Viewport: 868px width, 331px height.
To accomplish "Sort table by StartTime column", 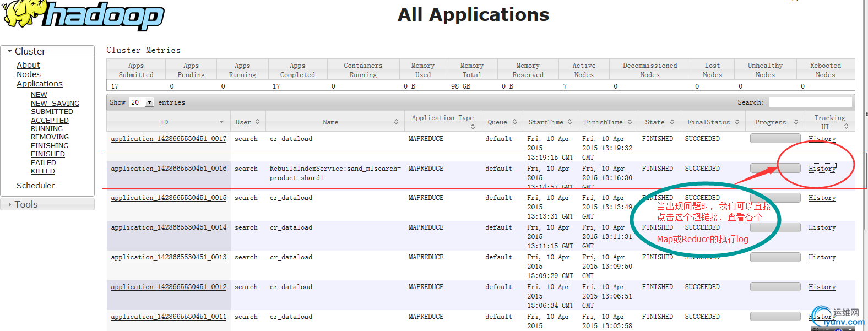I will [550, 122].
